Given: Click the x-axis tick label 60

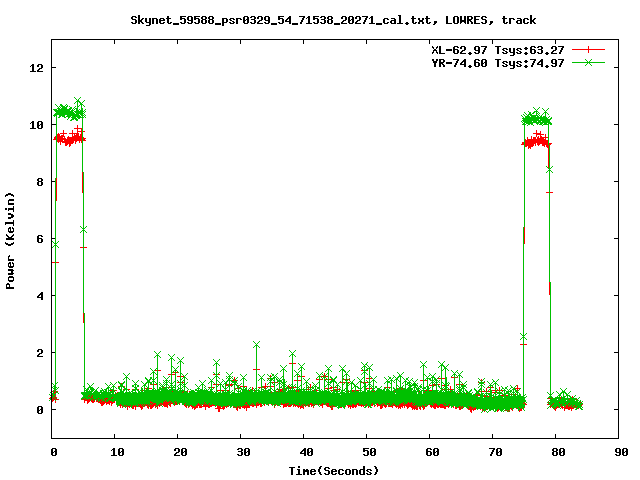Looking at the screenshot, I should pyautogui.click(x=432, y=452).
